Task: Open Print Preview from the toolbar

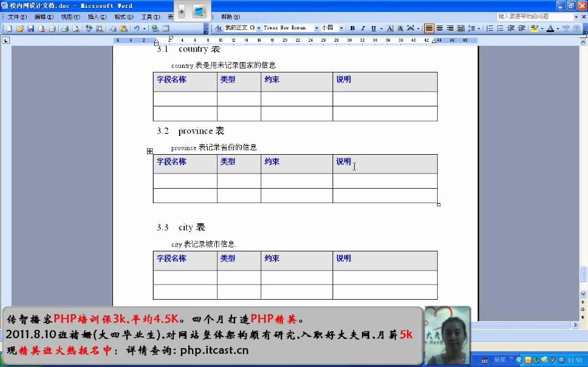Action: coord(76,29)
